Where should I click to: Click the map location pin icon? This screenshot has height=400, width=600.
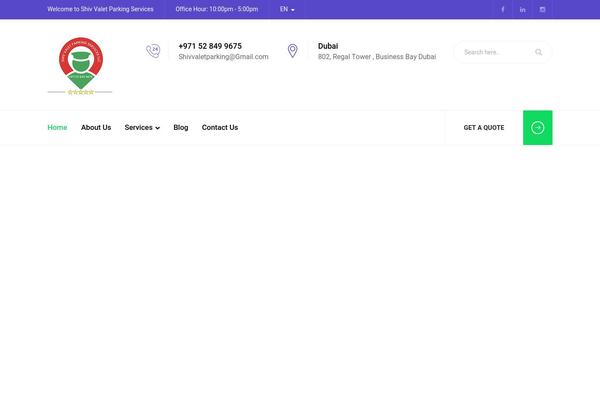(292, 51)
